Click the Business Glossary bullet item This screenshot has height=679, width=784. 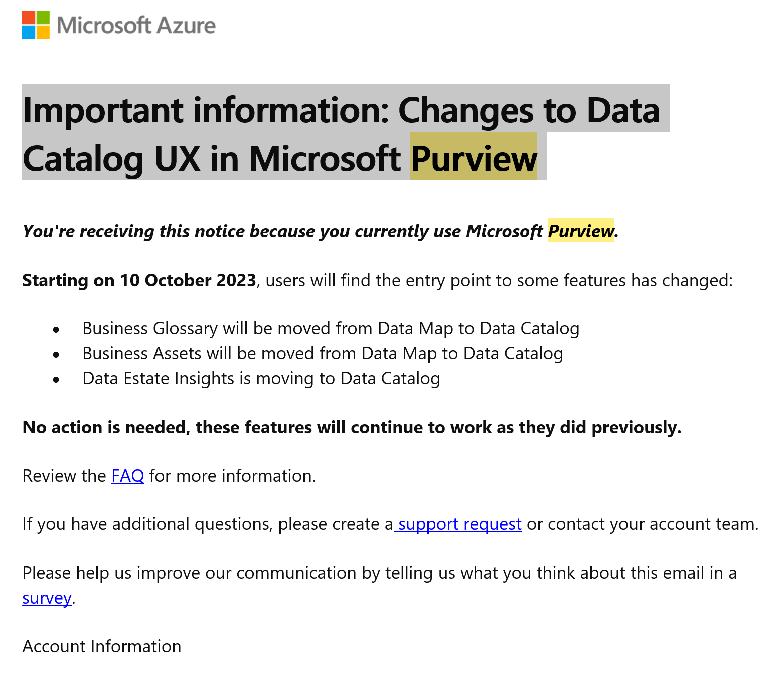pos(331,328)
